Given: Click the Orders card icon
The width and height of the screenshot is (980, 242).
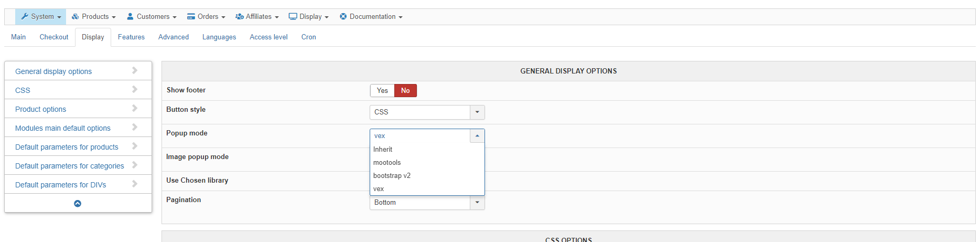Looking at the screenshot, I should [x=191, y=17].
